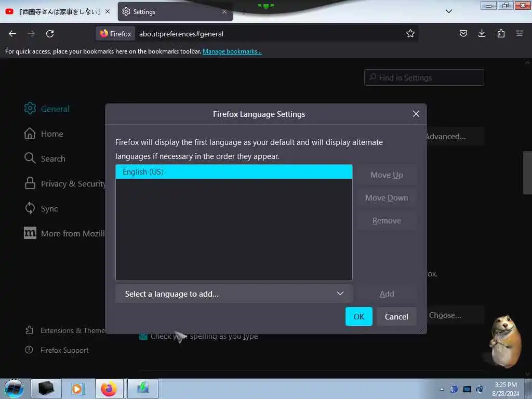532x399 pixels.
Task: Click the monitor icon in system tray
Action: (x=467, y=390)
